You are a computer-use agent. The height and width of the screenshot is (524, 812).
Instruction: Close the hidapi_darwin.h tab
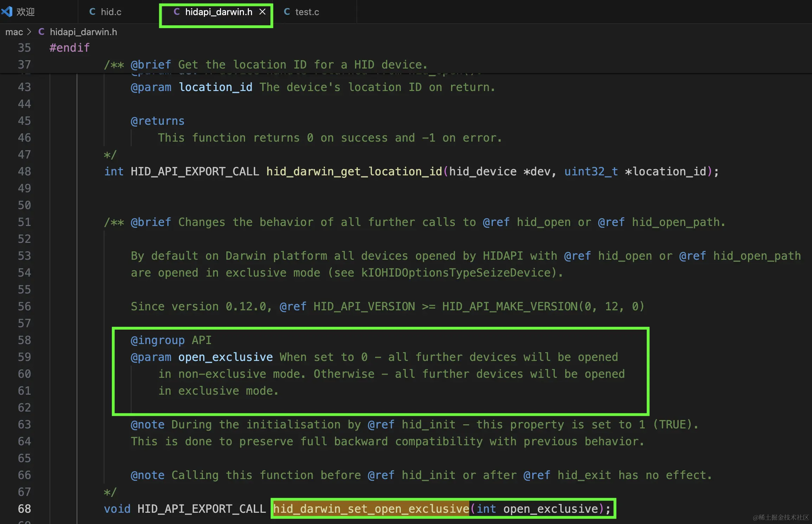(x=262, y=12)
